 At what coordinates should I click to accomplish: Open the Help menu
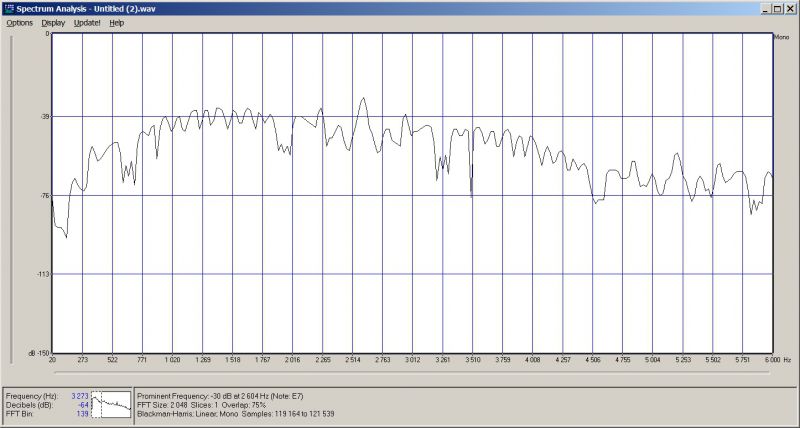pyautogui.click(x=117, y=22)
